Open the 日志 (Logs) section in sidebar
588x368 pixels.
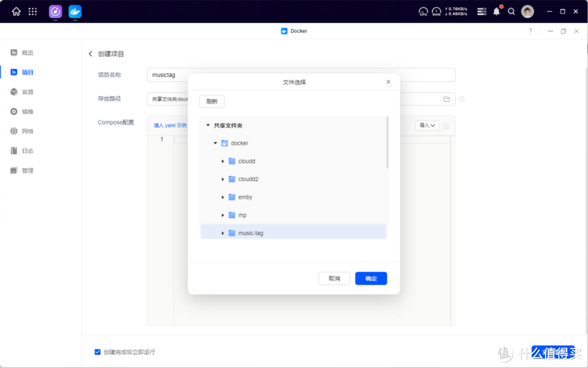27,150
